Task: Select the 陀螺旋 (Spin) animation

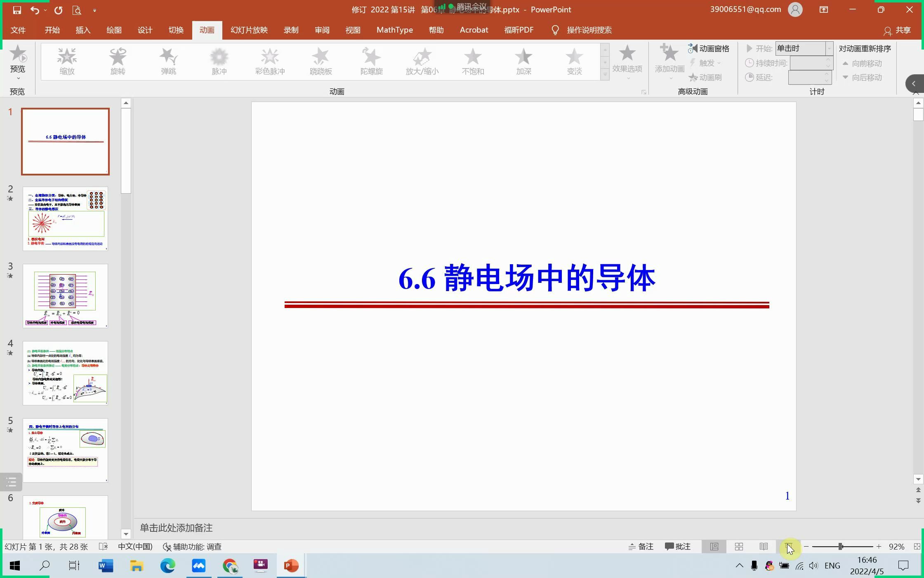Action: click(x=370, y=61)
